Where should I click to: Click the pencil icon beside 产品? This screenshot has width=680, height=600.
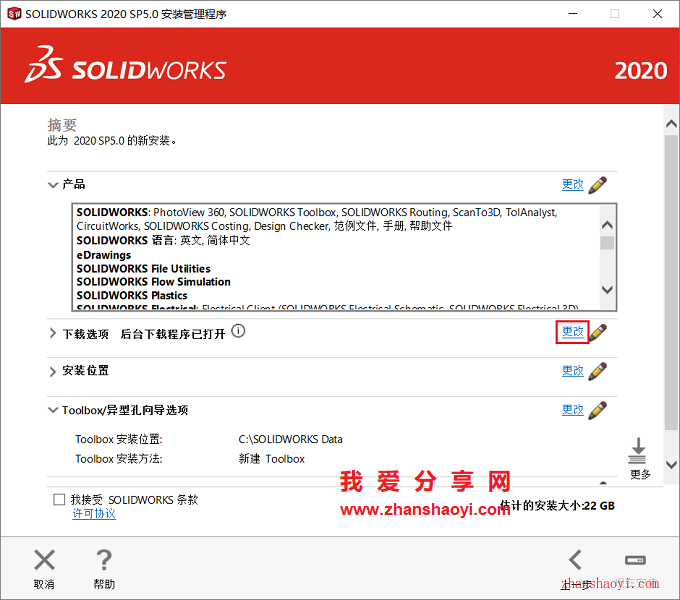click(x=598, y=185)
